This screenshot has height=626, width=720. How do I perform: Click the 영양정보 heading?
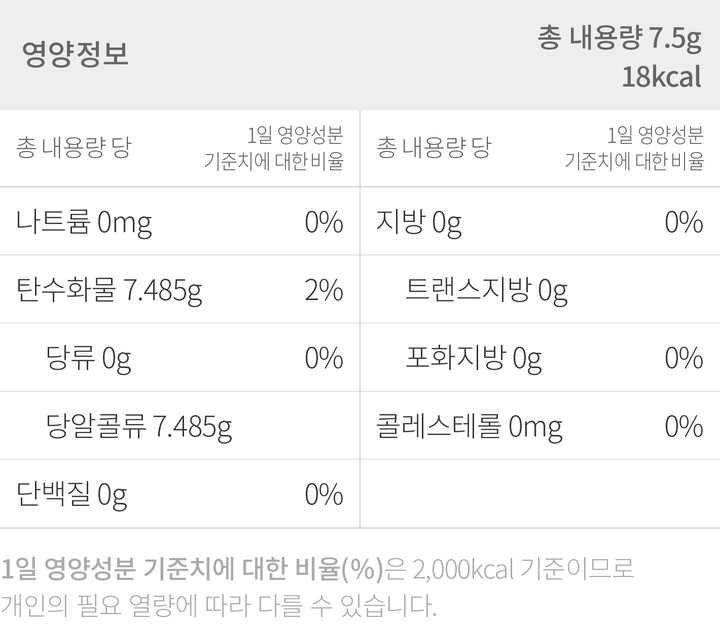[75, 54]
